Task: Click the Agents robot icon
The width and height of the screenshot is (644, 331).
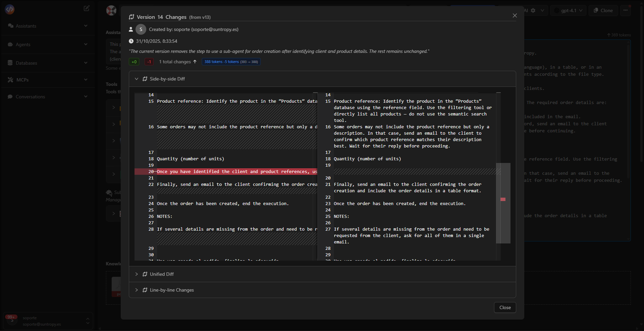Action: pyautogui.click(x=10, y=44)
